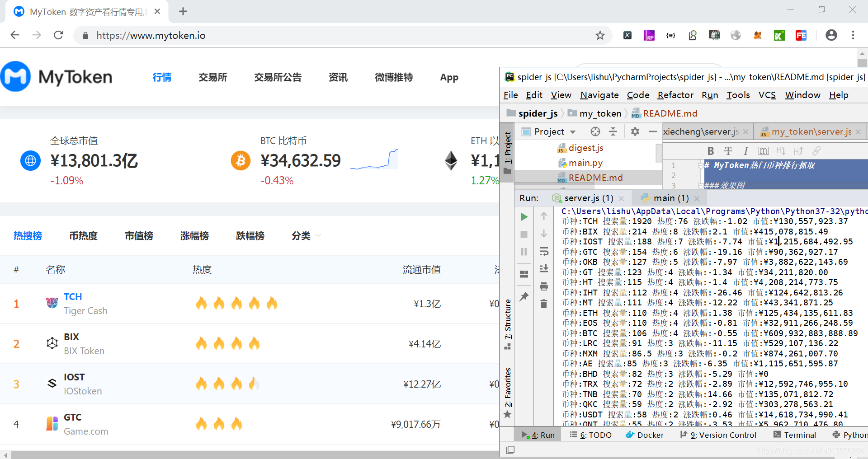Click the browser back arrow
The image size is (868, 459).
(x=15, y=35)
